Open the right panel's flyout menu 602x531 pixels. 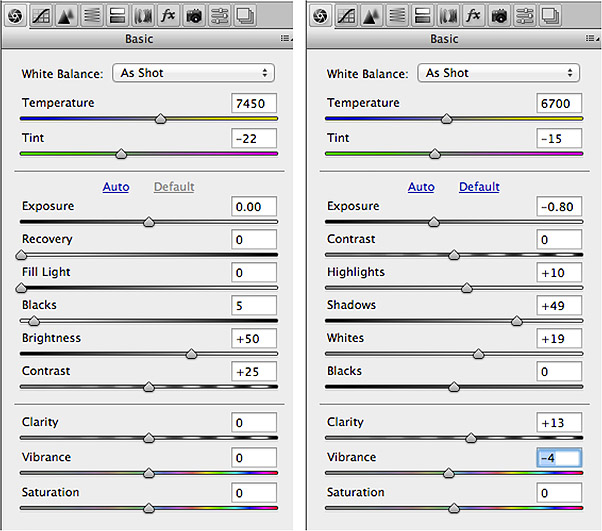(x=590, y=39)
